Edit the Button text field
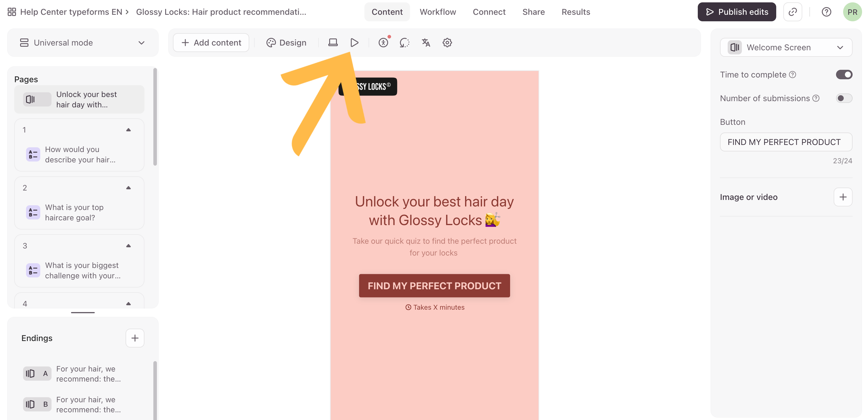This screenshot has width=868, height=420. [786, 142]
